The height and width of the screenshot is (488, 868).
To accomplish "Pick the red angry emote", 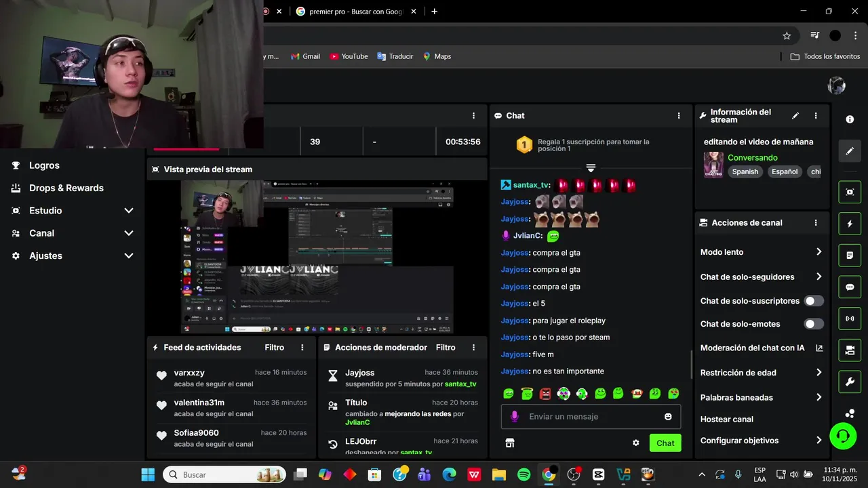I will pyautogui.click(x=545, y=393).
